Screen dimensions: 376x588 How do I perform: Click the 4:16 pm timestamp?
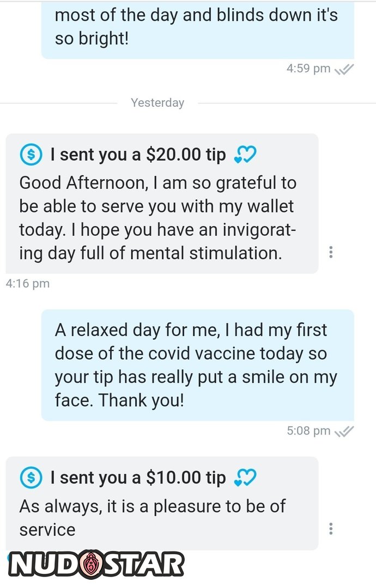click(27, 284)
